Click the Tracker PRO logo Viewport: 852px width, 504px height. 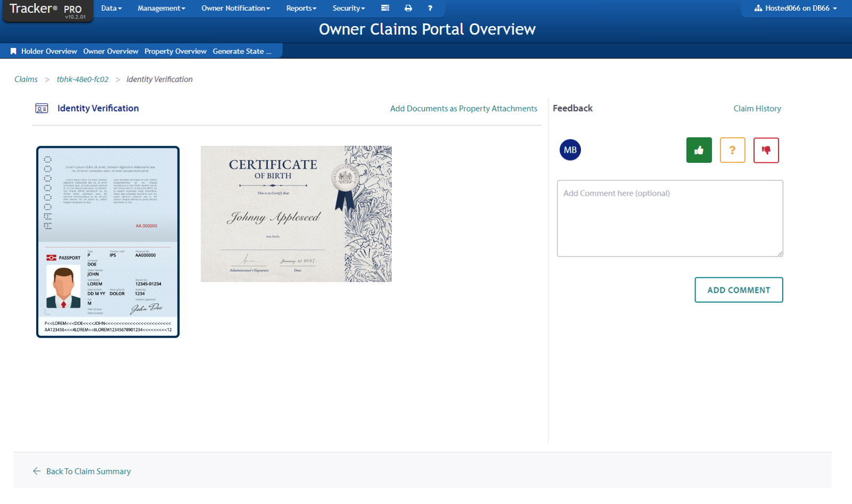pos(45,8)
